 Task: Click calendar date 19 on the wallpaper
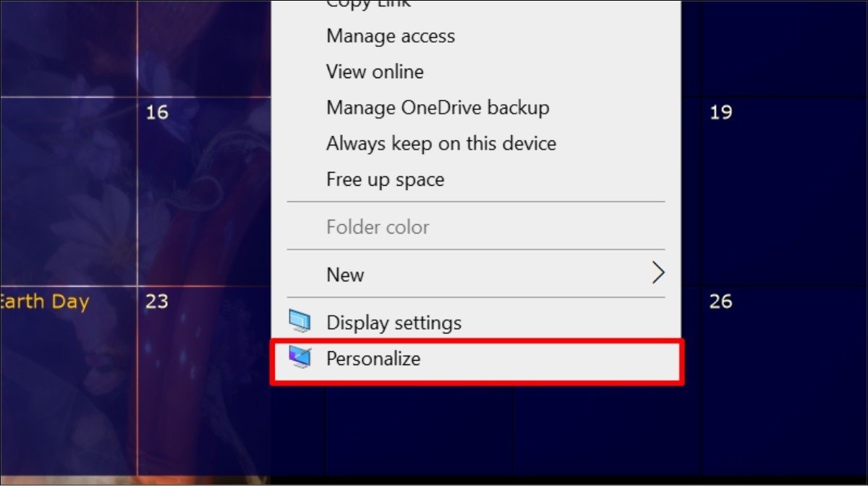pyautogui.click(x=720, y=112)
